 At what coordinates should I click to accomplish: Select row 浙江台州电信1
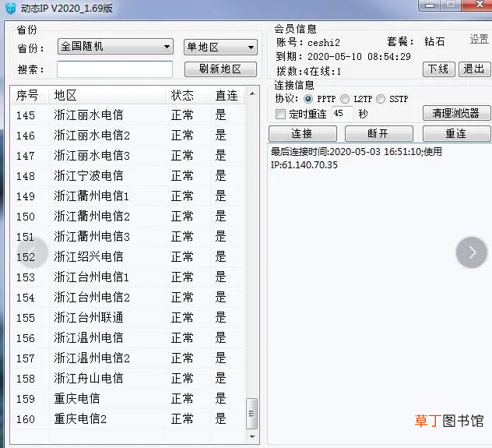point(128,277)
